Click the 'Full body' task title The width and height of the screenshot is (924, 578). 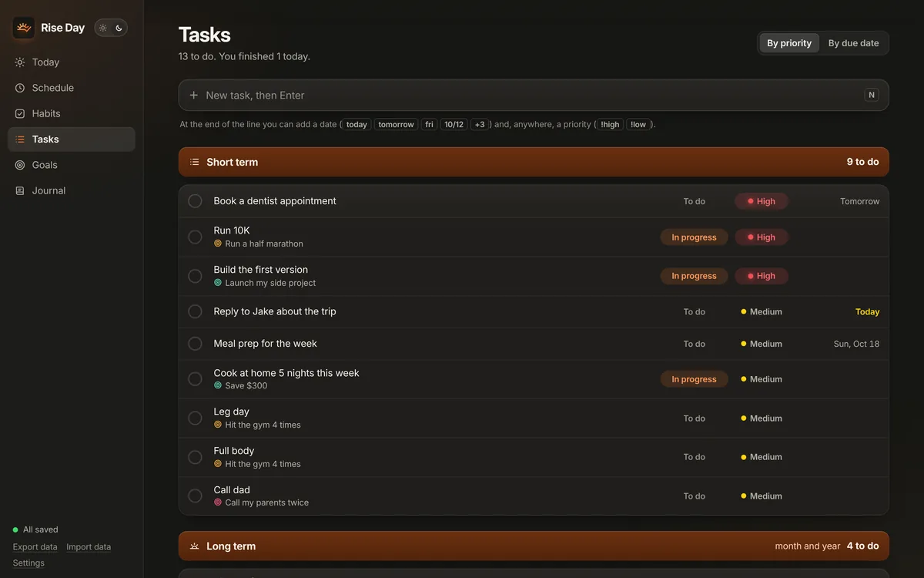(x=234, y=451)
